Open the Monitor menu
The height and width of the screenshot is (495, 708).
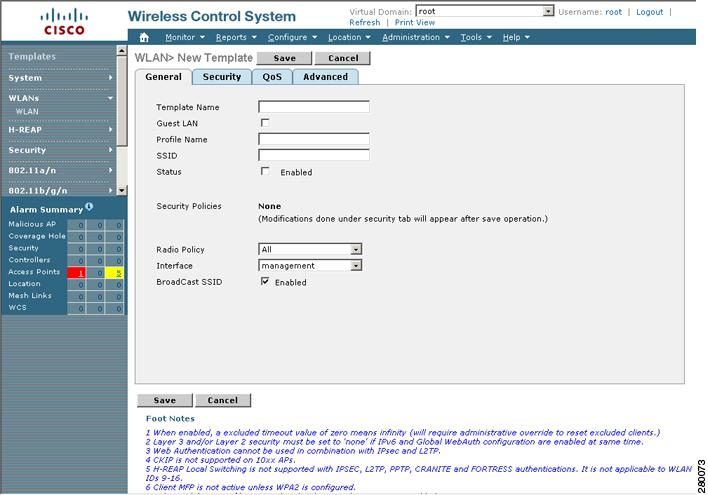click(x=185, y=37)
